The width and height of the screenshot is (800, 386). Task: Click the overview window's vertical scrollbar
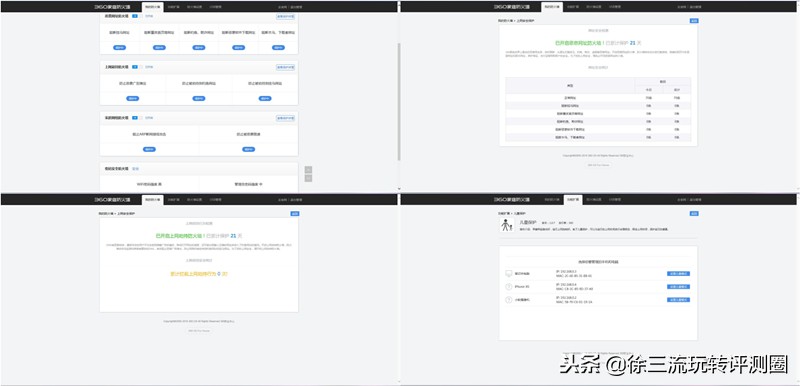(398, 102)
